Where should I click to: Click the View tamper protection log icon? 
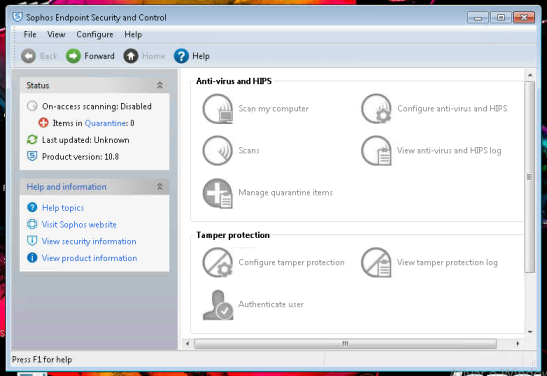click(376, 263)
